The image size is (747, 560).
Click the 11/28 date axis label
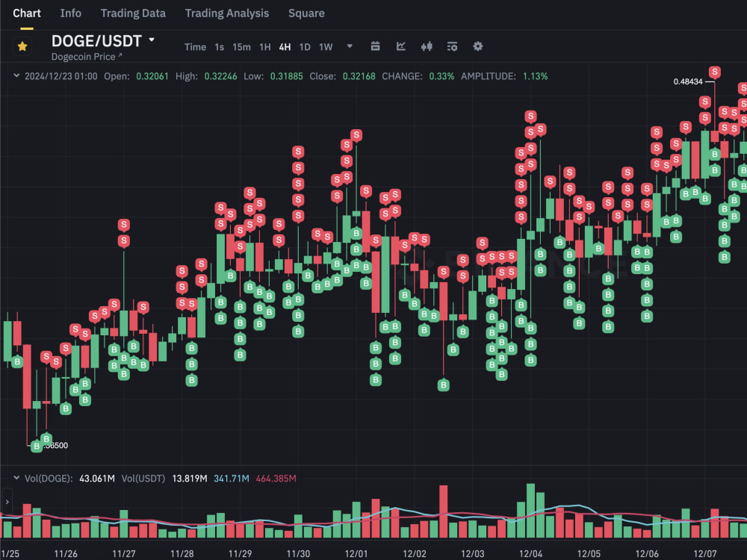(x=182, y=554)
